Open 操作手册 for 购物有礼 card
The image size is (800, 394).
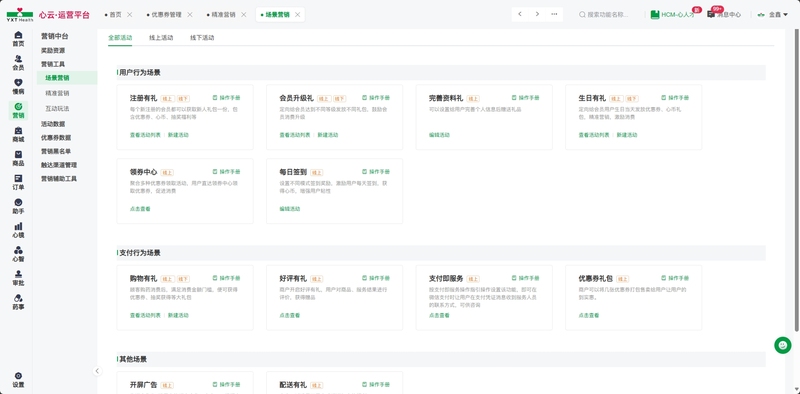(226, 278)
